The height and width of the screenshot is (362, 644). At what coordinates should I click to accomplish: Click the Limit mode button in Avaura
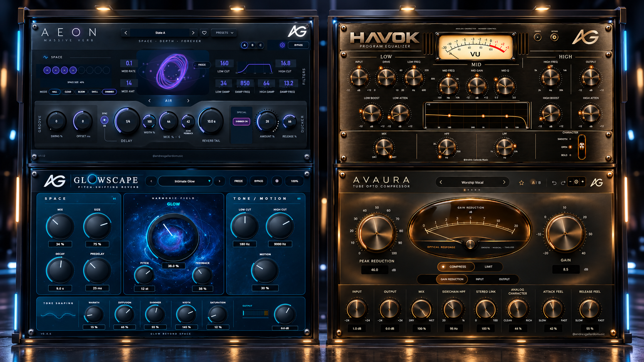[488, 267]
